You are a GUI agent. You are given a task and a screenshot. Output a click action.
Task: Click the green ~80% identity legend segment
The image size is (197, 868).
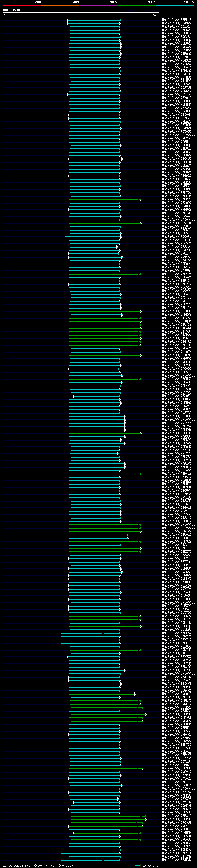137,6
